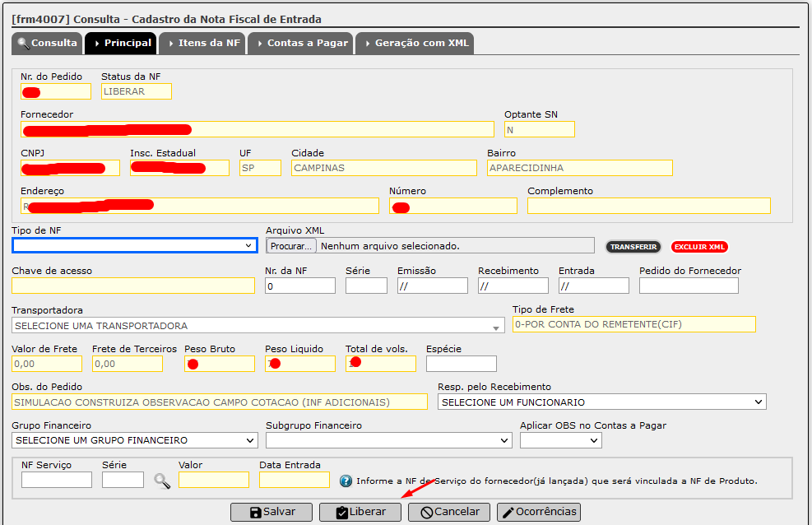Click the Nr. da NF input field
The width and height of the screenshot is (812, 525).
coord(300,286)
